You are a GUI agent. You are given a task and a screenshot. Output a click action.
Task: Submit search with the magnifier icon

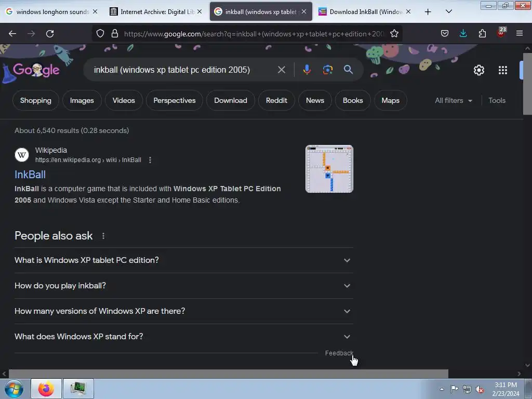point(348,70)
